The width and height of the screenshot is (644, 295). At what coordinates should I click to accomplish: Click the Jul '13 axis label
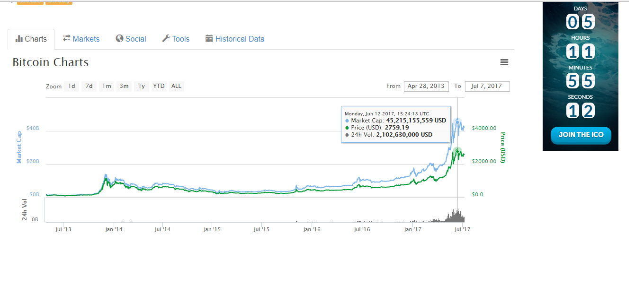point(63,229)
